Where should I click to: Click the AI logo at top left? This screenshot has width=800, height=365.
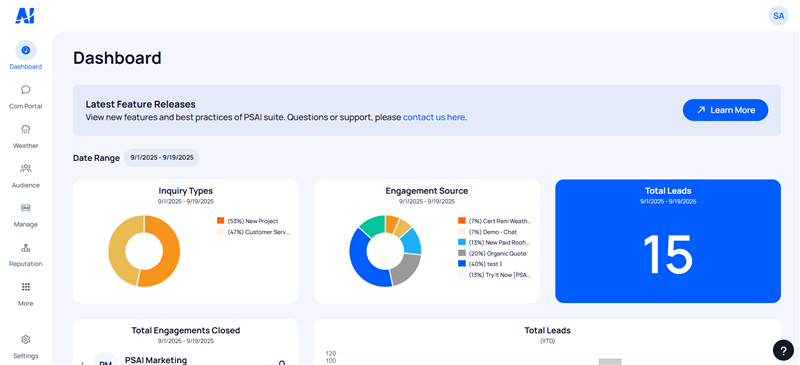(x=24, y=16)
